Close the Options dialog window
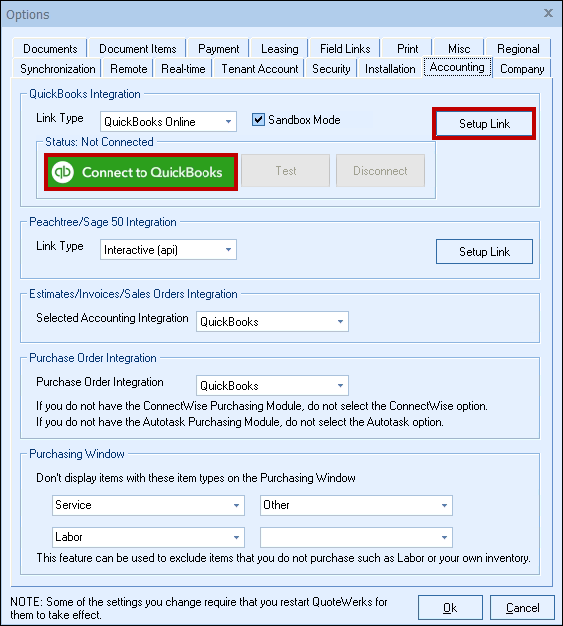Viewport: 563px width, 626px height. pos(549,14)
